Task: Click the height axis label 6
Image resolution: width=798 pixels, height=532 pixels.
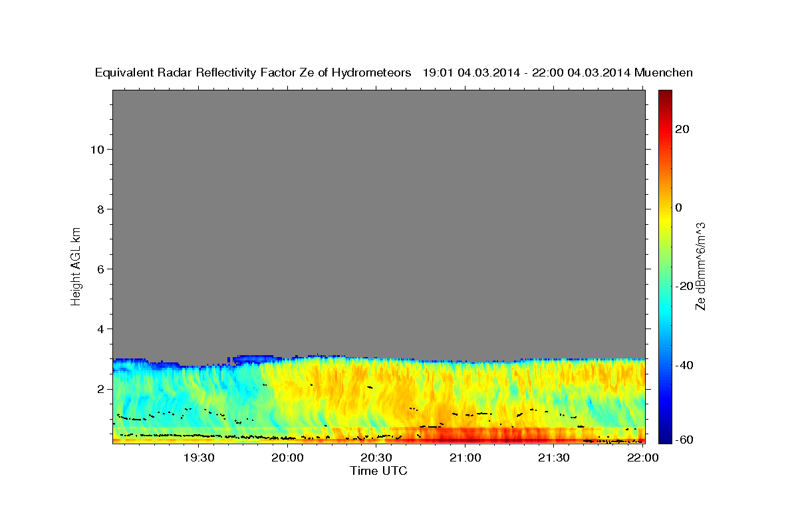Action: point(101,269)
